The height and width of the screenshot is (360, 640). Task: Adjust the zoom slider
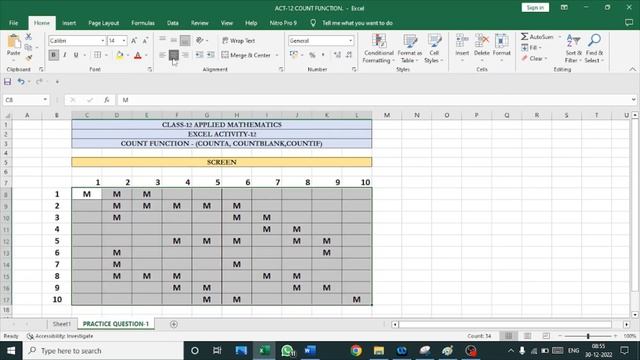(x=588, y=336)
